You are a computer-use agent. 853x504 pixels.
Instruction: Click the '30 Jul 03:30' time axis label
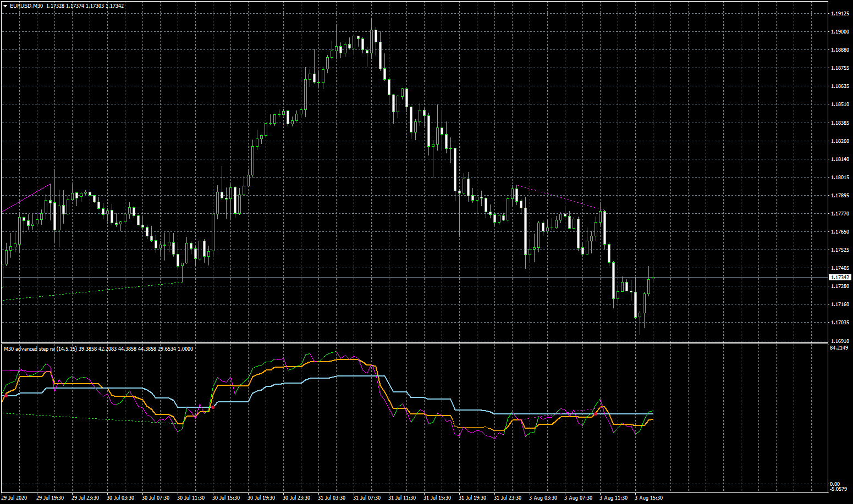(x=120, y=498)
